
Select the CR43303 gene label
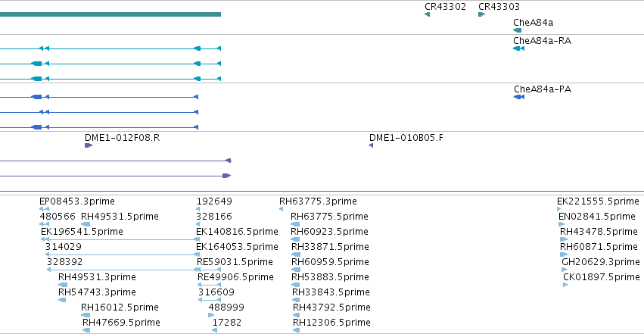499,7
